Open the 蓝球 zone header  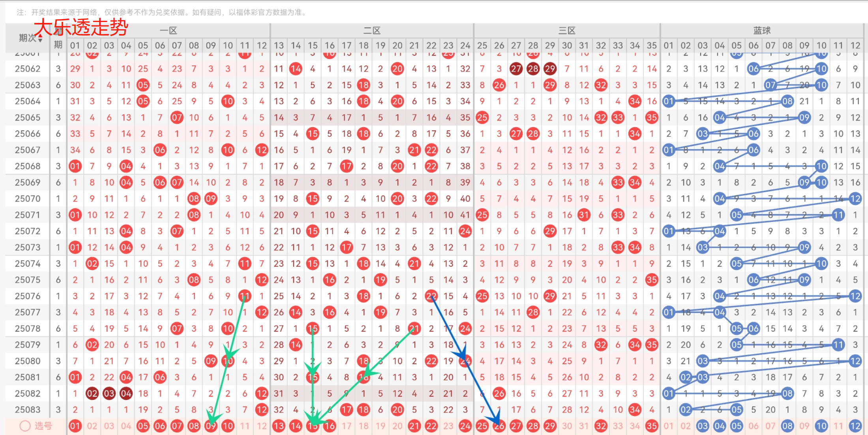pos(762,30)
